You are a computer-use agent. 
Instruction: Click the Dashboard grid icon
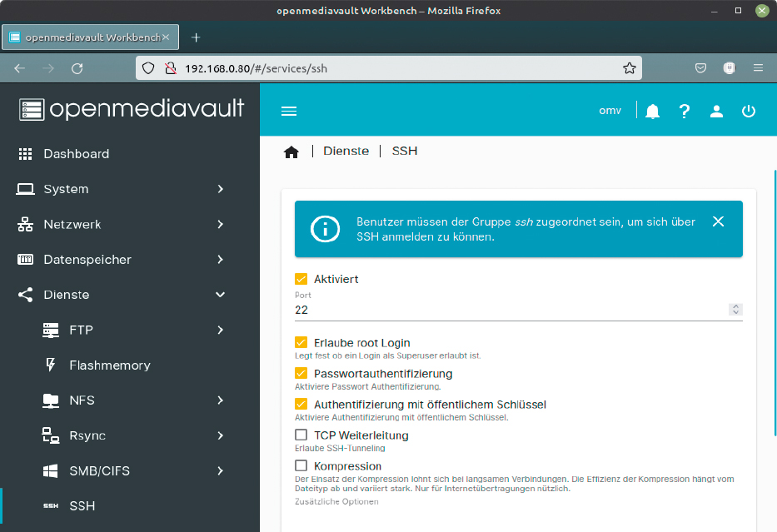click(25, 154)
